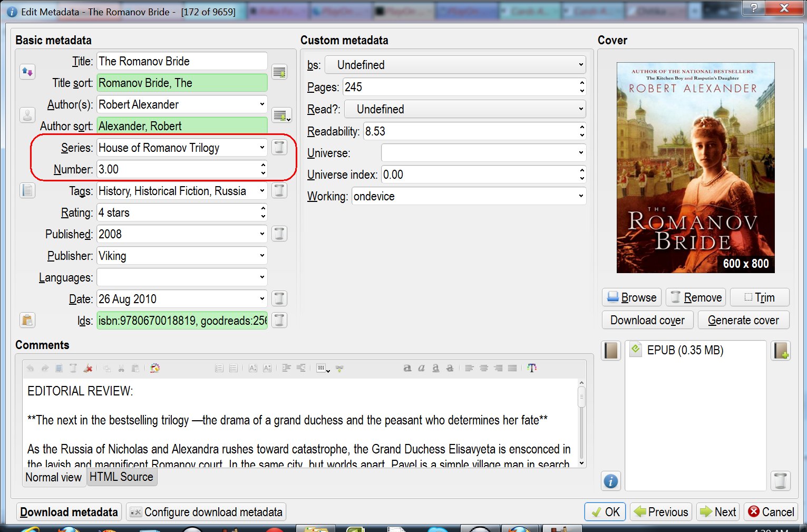The width and height of the screenshot is (807, 532).
Task: Click the dialog help question mark button
Action: [754, 7]
